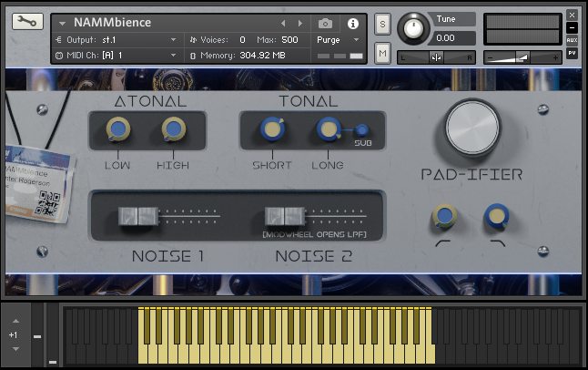Click the Tonal SHORT knob

(273, 129)
